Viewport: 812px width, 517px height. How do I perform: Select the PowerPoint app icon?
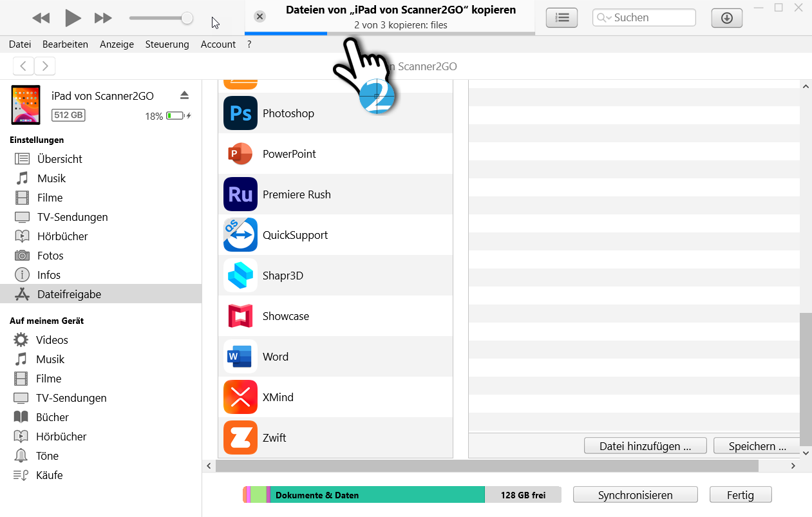pyautogui.click(x=240, y=154)
